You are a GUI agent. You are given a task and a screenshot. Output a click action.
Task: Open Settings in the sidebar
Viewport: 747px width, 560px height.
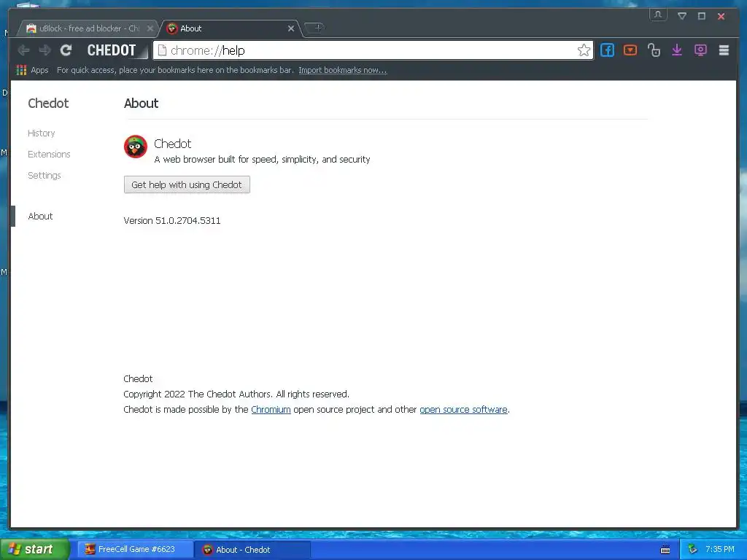pyautogui.click(x=44, y=175)
